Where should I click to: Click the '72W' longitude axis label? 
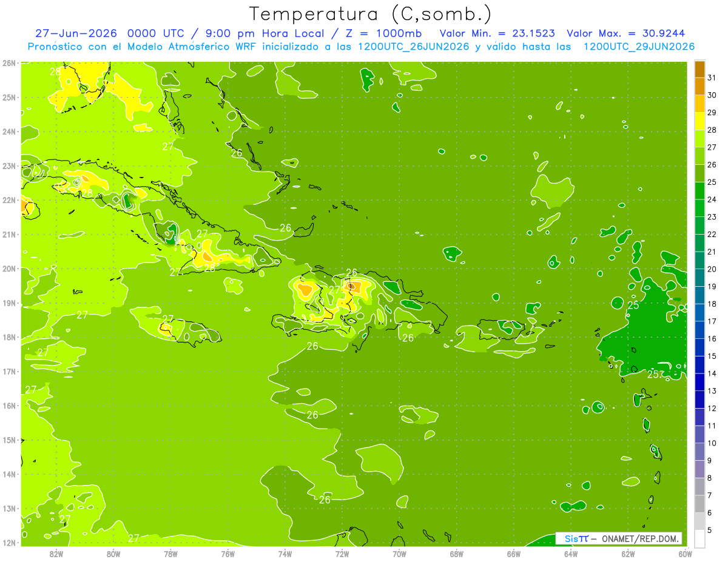pyautogui.click(x=342, y=554)
